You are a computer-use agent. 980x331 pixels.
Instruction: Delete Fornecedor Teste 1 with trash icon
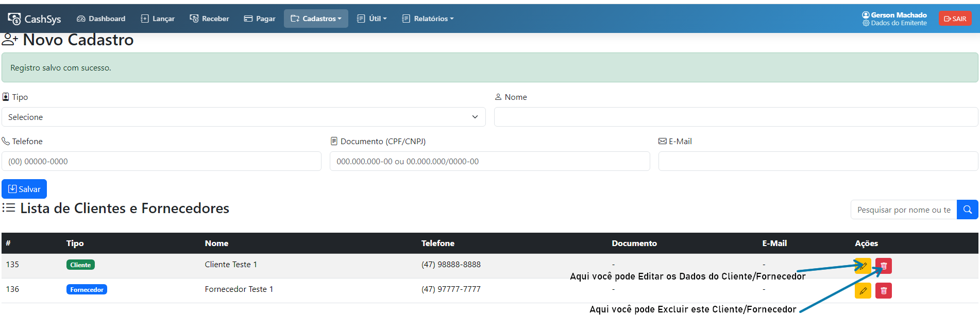[x=884, y=291]
